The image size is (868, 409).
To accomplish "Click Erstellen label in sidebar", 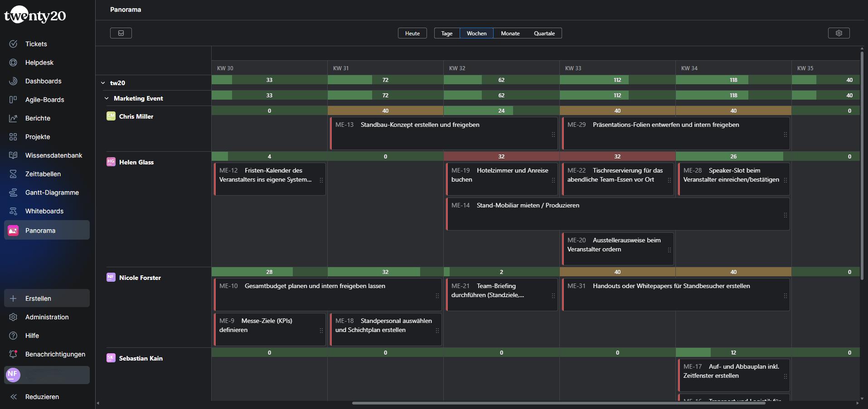I will pyautogui.click(x=38, y=298).
